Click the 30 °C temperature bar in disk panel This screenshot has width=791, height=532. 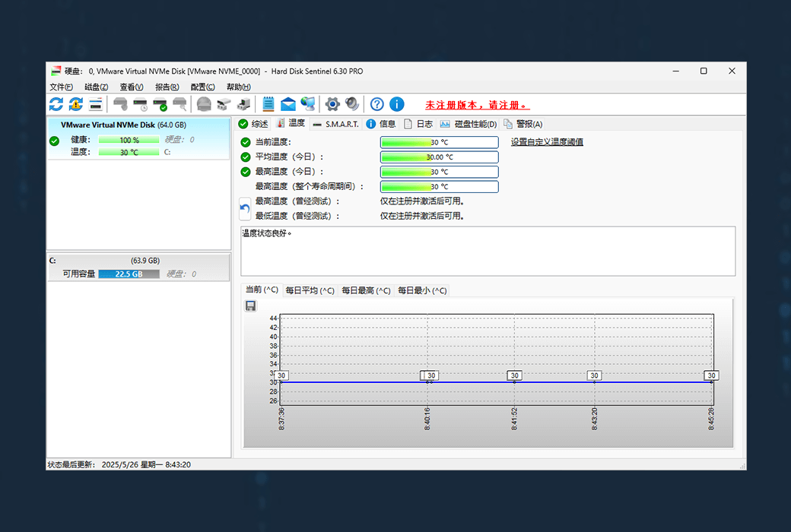click(x=129, y=152)
